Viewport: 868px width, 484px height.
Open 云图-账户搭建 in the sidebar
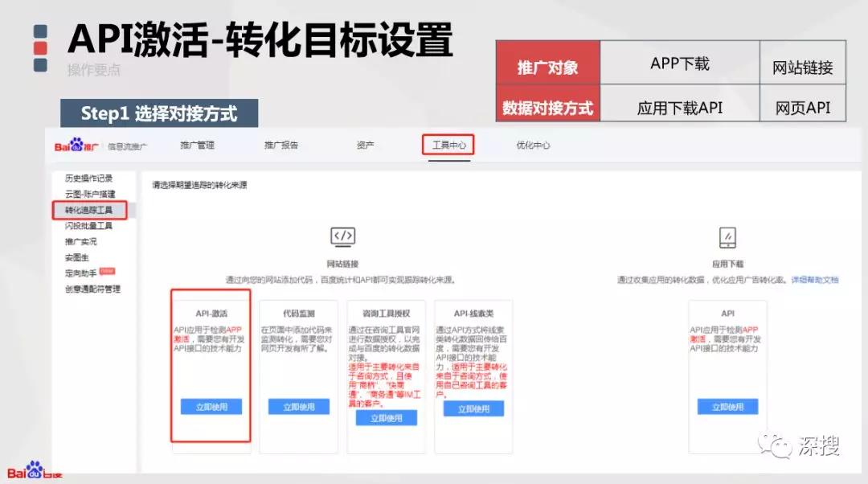coord(90,194)
